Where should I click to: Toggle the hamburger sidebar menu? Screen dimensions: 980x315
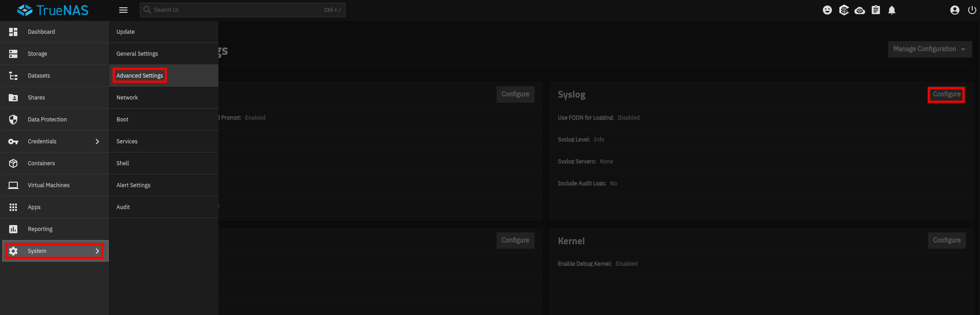coord(123,10)
